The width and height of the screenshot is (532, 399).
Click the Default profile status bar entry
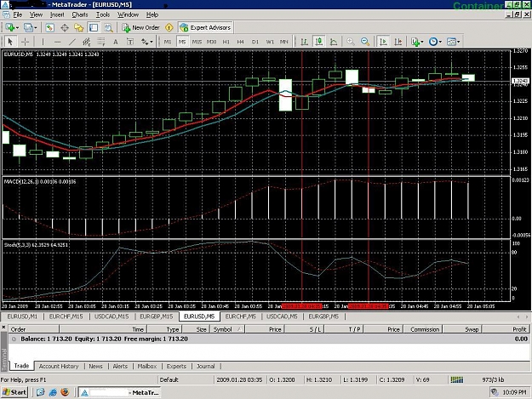tap(169, 379)
